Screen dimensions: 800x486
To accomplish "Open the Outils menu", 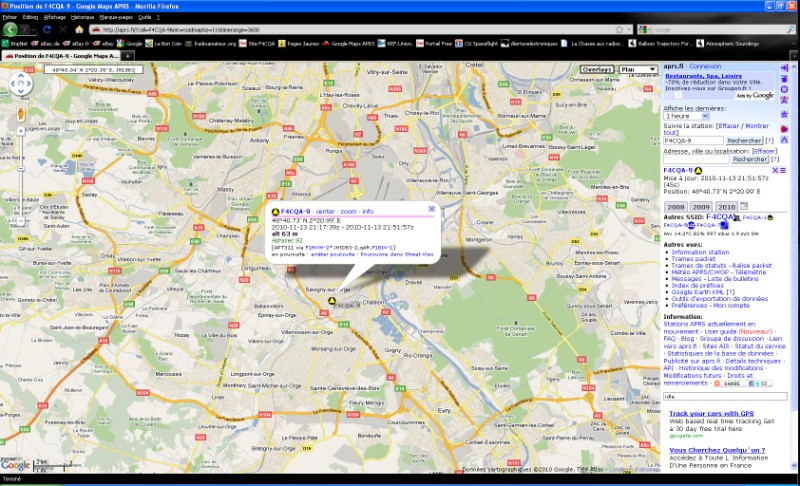I will click(x=145, y=17).
